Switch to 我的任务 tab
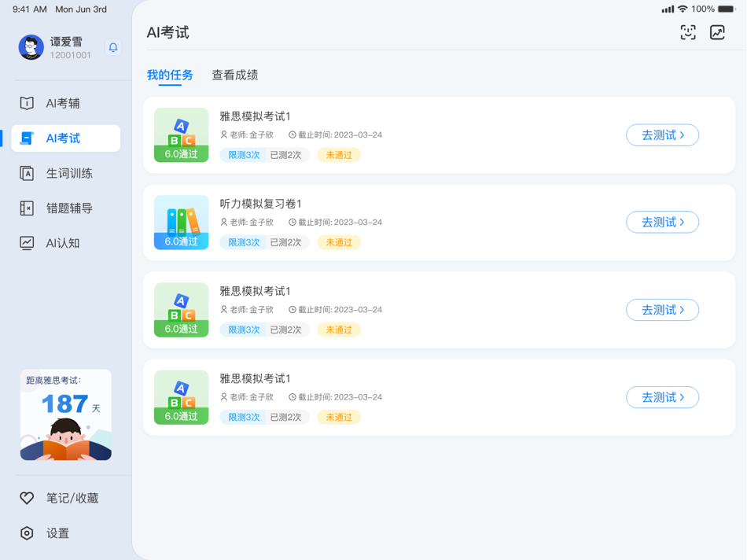 [170, 75]
